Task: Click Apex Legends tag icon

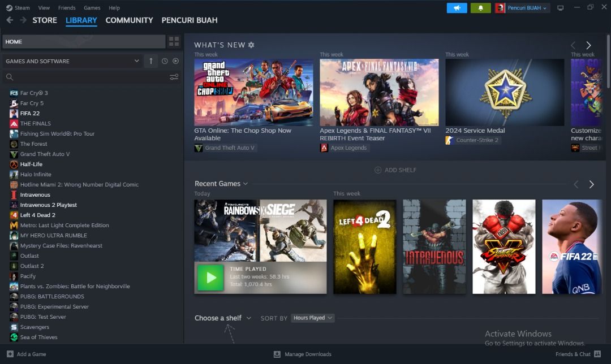Action: (324, 148)
